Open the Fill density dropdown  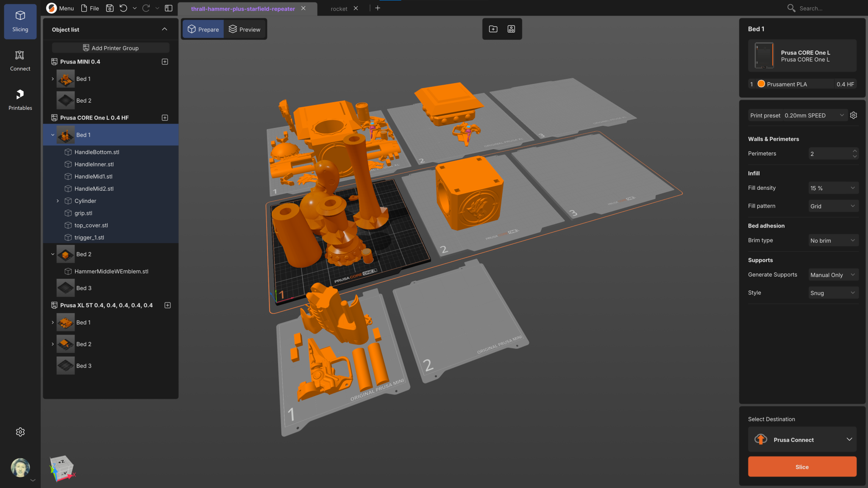click(x=833, y=188)
